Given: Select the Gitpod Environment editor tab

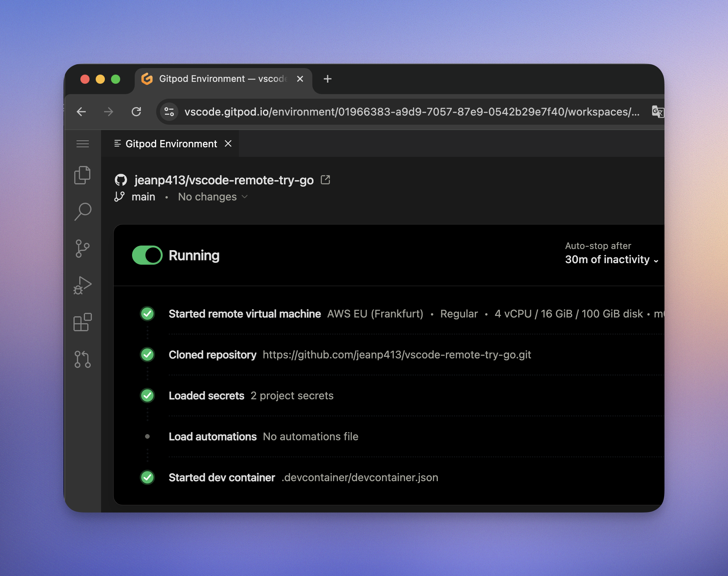Looking at the screenshot, I should coord(170,144).
